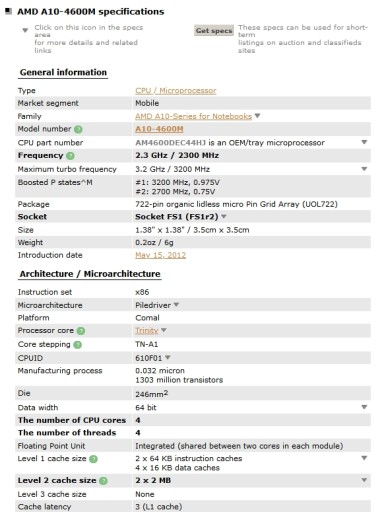Click the Trinity processor core link

(146, 331)
